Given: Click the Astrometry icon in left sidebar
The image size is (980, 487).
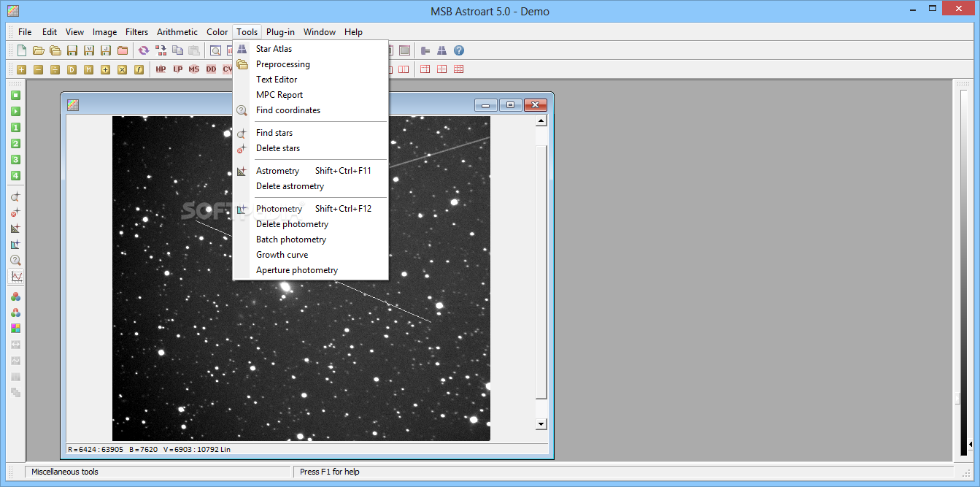Looking at the screenshot, I should (x=15, y=229).
